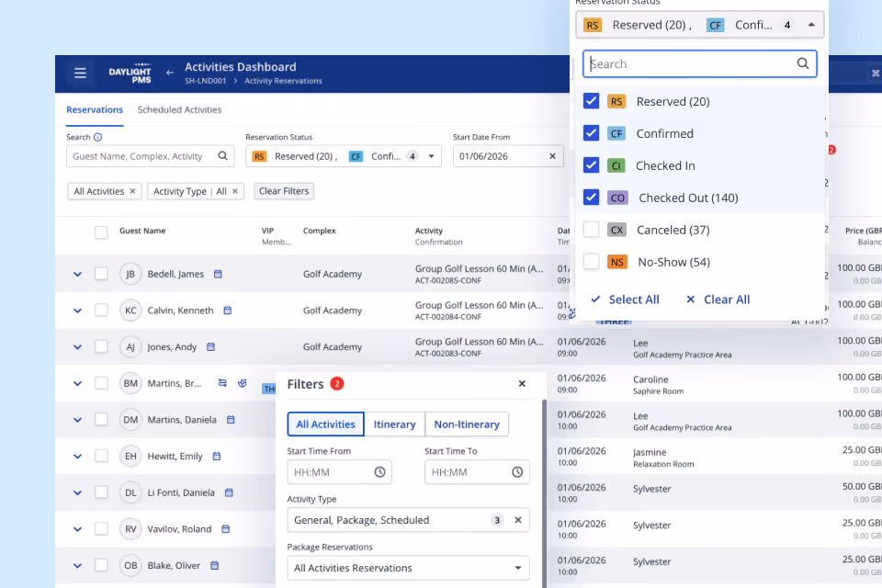Open the Reservation Status dropdown in filter bar
The height and width of the screenshot is (588, 882).
343,156
